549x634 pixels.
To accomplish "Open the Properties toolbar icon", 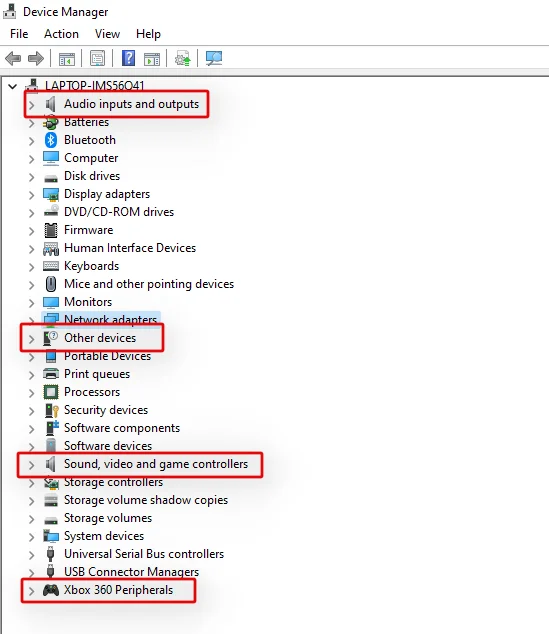I will [x=97, y=59].
